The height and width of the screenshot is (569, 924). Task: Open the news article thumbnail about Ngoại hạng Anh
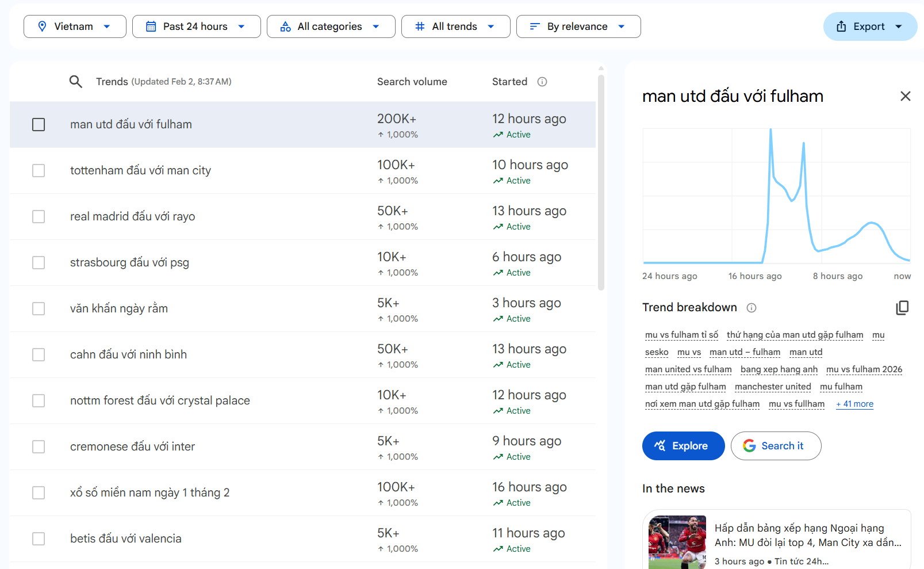[677, 541]
